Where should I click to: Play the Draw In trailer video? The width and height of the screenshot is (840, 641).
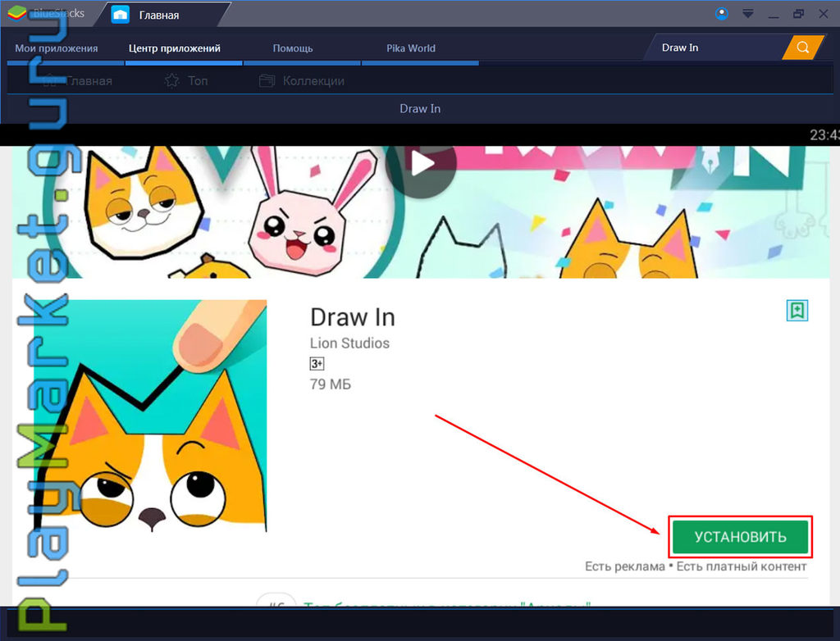(x=421, y=164)
